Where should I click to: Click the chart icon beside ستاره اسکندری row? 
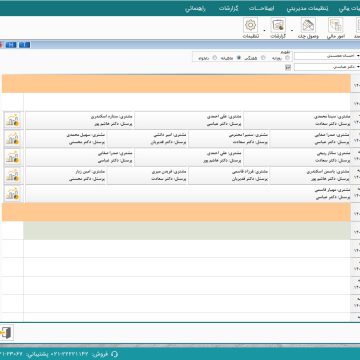13,120
